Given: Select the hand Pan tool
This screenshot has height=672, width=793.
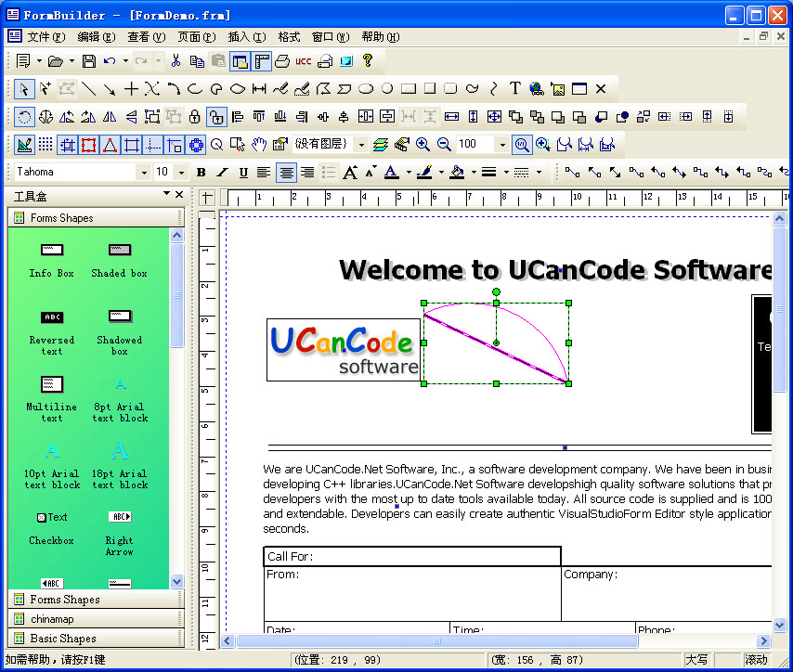Looking at the screenshot, I should (x=259, y=145).
